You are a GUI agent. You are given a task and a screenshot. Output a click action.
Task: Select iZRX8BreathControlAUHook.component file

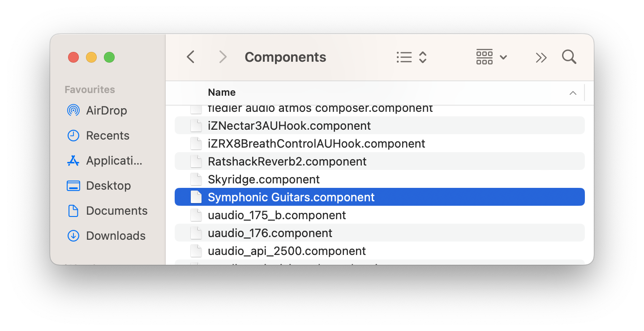[316, 144]
